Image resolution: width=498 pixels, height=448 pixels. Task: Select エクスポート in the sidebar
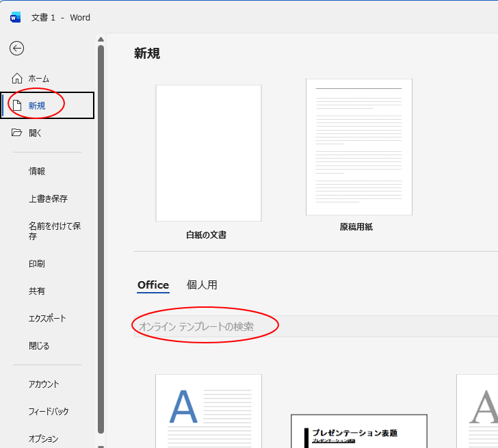(47, 318)
